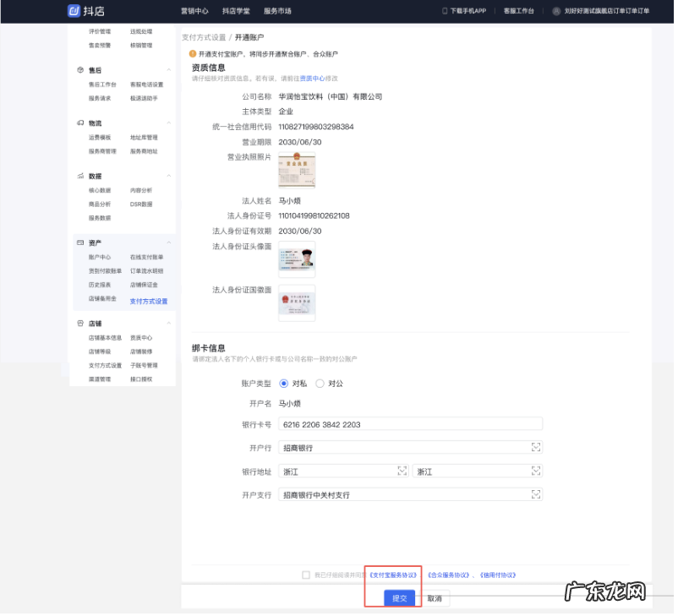
Task: Select the 对私 account type radio button
Action: pyautogui.click(x=285, y=383)
